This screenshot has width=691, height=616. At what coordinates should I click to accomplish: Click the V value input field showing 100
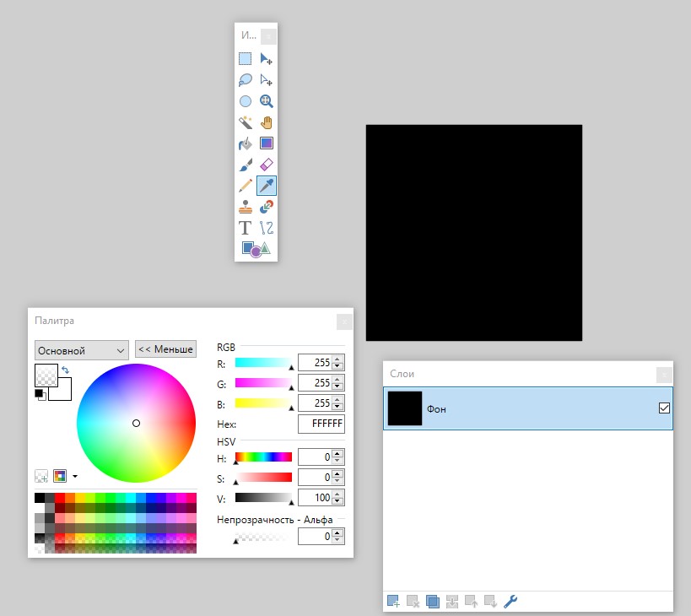tap(316, 498)
